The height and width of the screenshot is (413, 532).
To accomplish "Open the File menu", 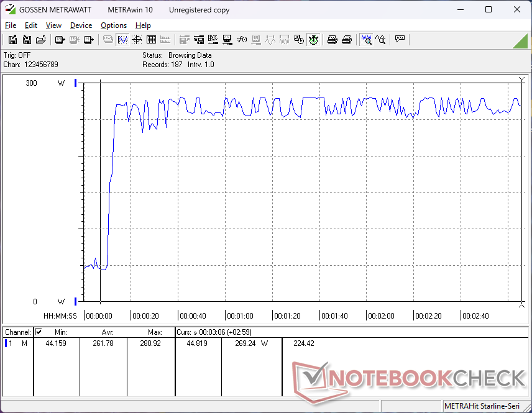I will 11,25.
